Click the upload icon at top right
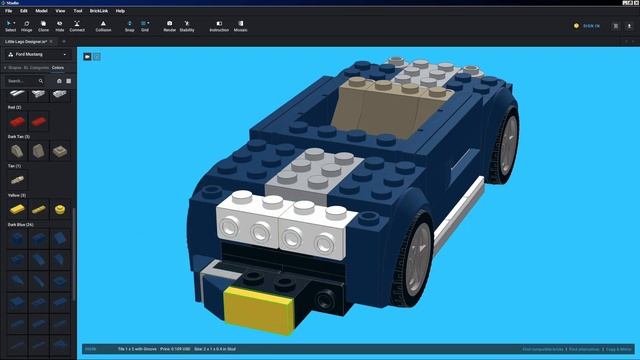Viewport: 640px width, 360px height. (x=629, y=26)
